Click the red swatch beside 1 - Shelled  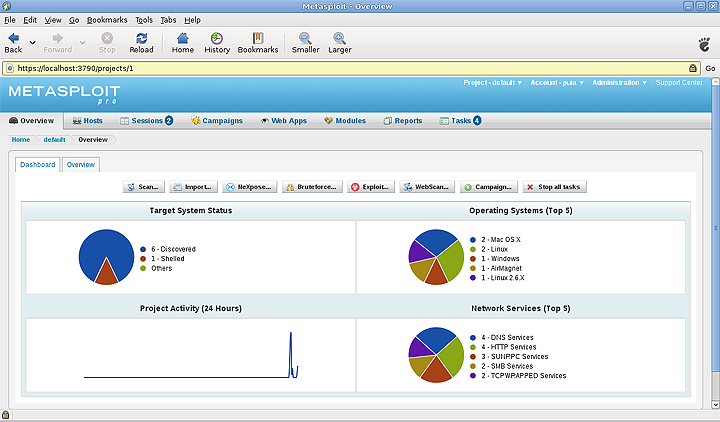[143, 259]
